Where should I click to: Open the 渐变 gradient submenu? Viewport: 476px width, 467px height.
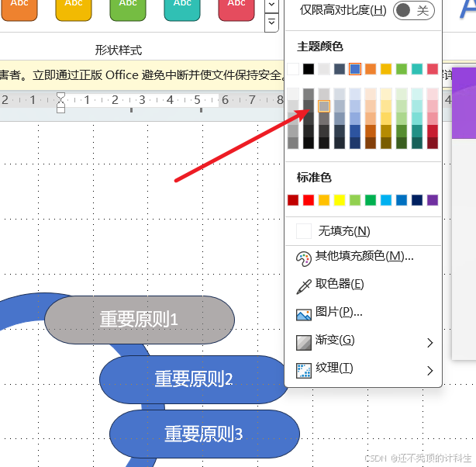[x=363, y=341]
